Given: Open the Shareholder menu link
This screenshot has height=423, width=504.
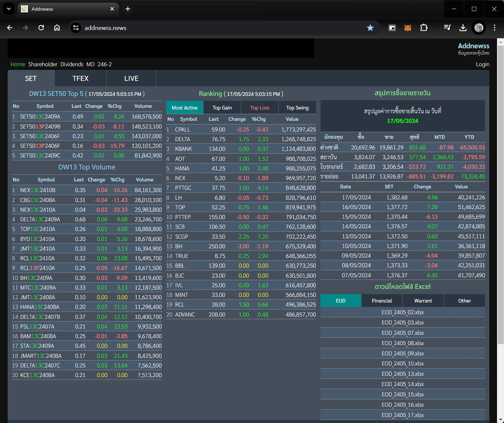Looking at the screenshot, I should point(43,64).
